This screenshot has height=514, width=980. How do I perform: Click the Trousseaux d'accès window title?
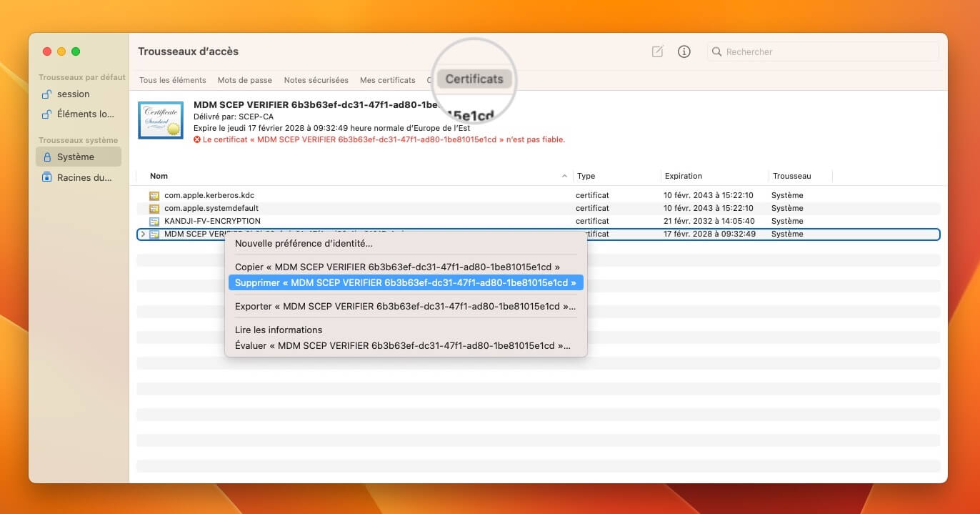click(189, 51)
